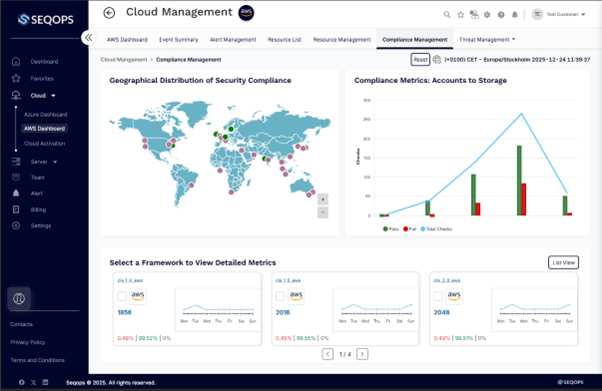Open the users and teams icon in header
The width and height of the screenshot is (602, 391).
(474, 15)
